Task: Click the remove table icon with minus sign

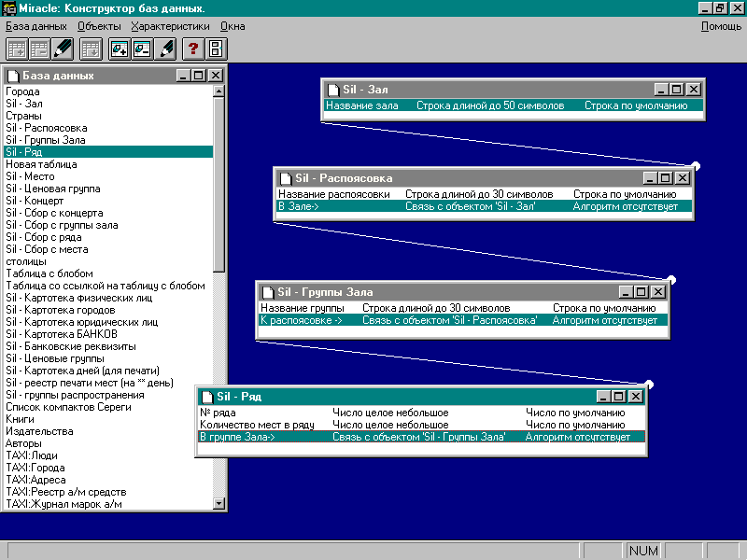Action: (39, 49)
